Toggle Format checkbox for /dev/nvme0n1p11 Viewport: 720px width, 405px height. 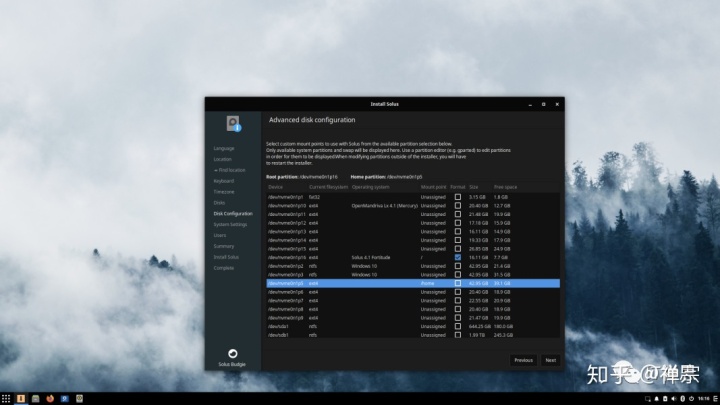click(458, 214)
